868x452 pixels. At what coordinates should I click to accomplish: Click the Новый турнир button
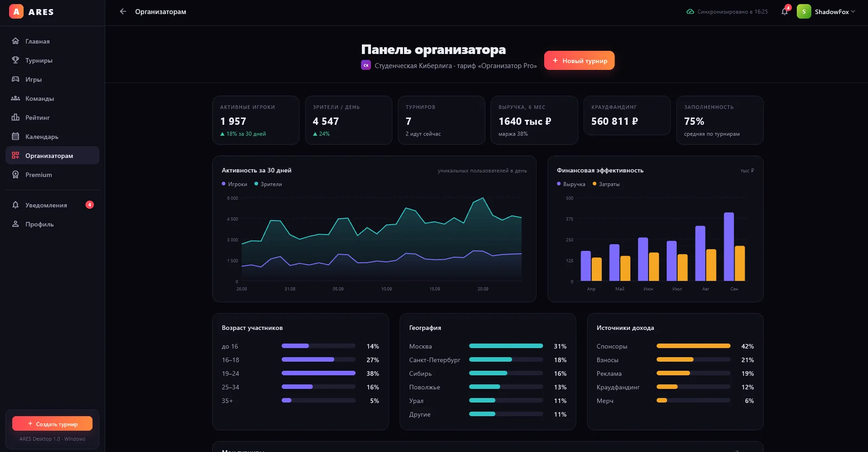579,60
